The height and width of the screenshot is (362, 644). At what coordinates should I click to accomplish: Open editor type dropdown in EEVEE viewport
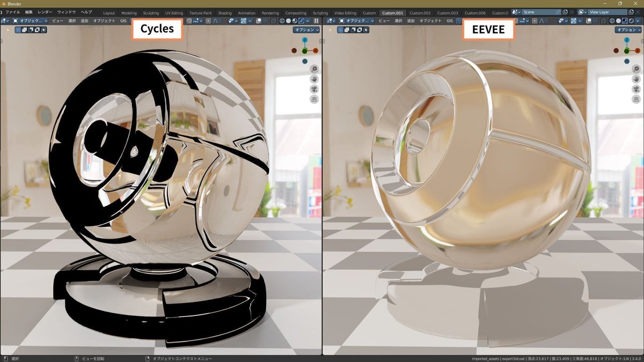coord(331,20)
